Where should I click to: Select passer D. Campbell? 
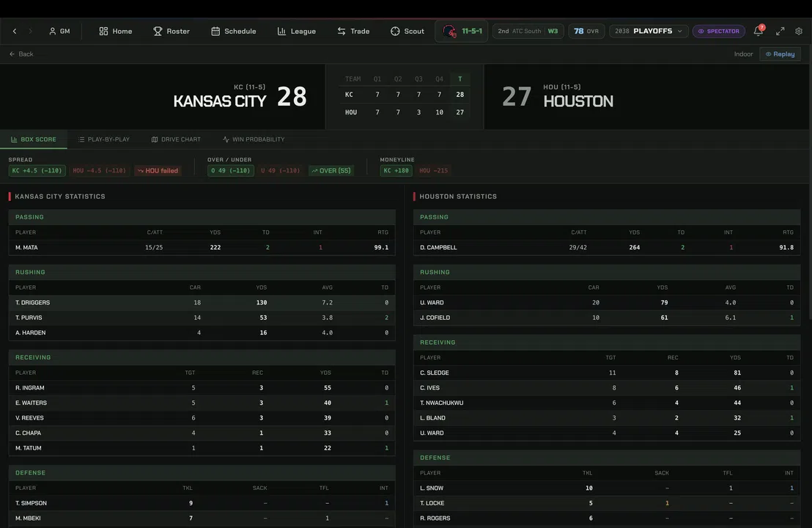[x=607, y=247]
